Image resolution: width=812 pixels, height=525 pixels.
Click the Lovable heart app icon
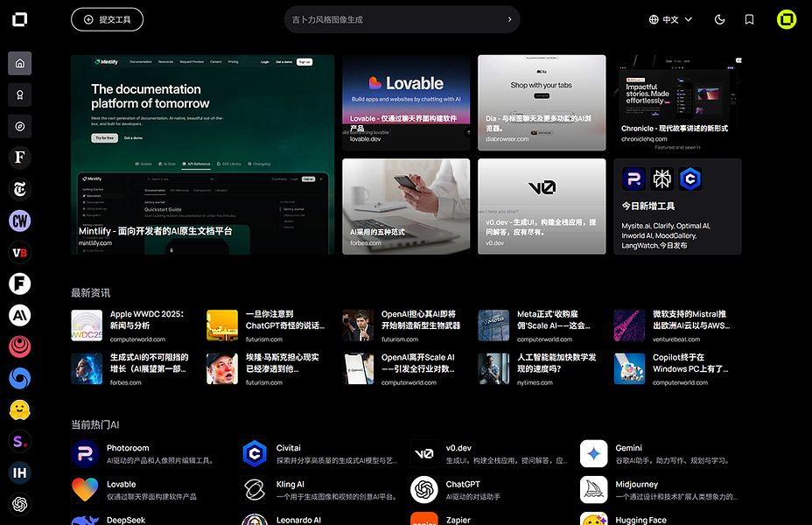click(x=85, y=490)
